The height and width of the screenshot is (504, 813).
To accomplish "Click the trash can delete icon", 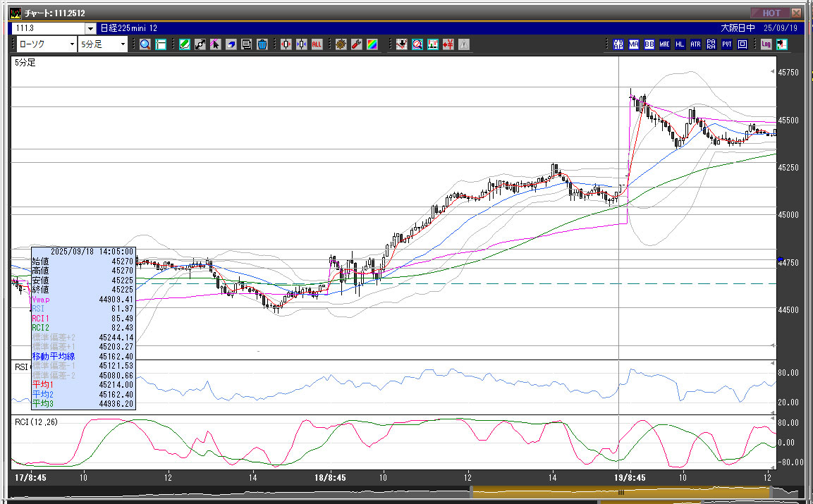I will (262, 44).
